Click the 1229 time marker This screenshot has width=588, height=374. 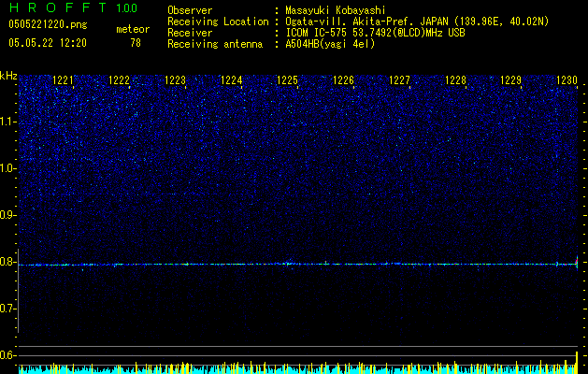tap(511, 80)
